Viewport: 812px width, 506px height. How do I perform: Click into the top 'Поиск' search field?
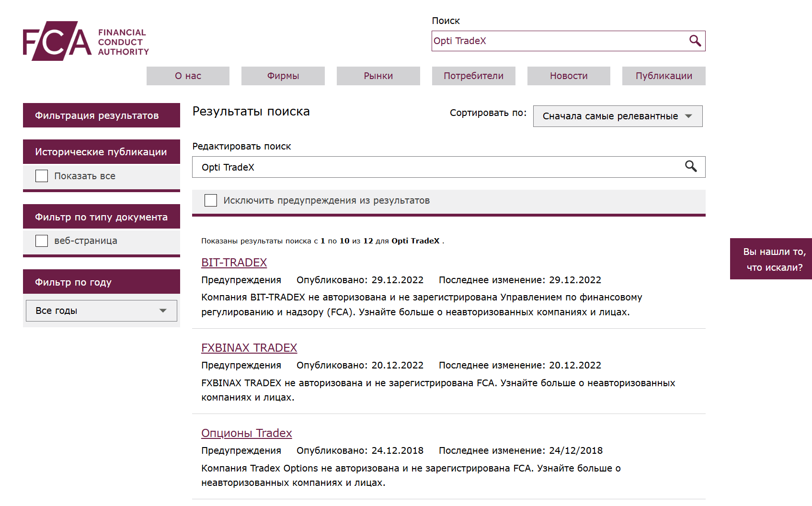pyautogui.click(x=558, y=41)
